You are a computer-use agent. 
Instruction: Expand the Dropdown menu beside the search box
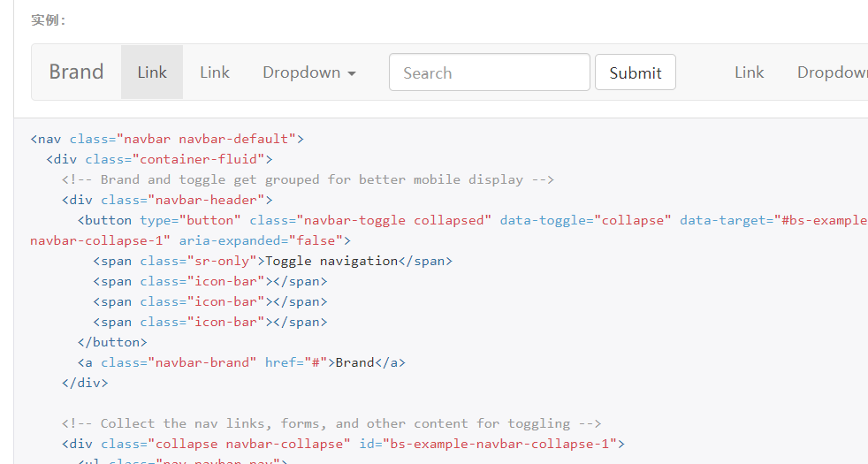click(308, 72)
